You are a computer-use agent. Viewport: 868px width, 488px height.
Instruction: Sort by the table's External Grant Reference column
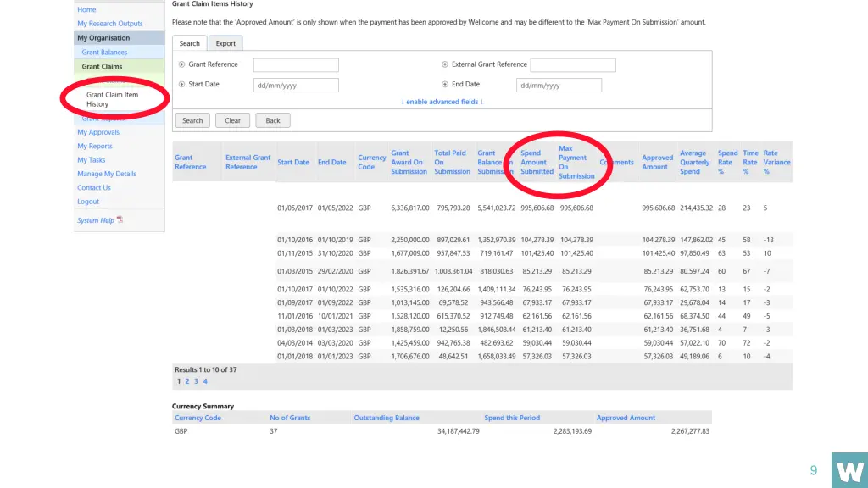tap(248, 162)
